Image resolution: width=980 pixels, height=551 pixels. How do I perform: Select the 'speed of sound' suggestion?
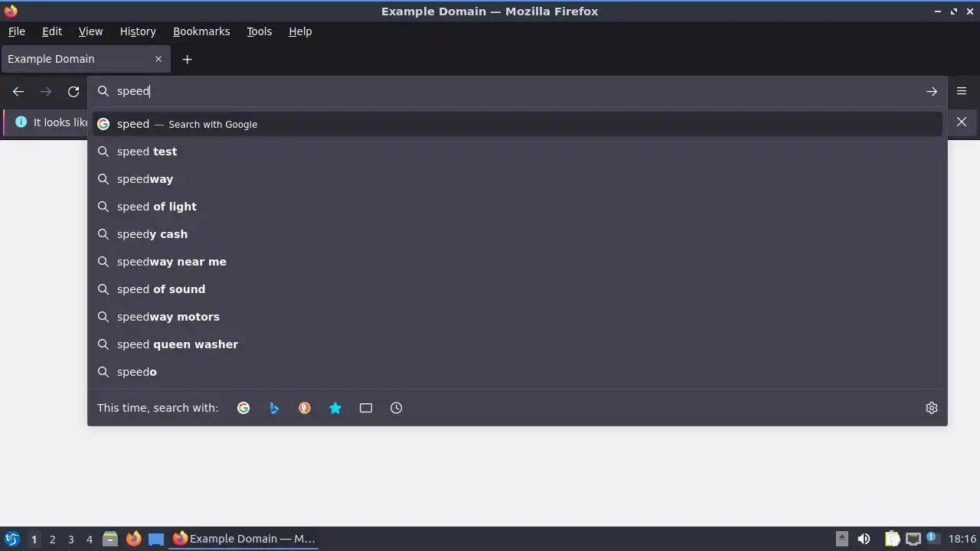pyautogui.click(x=518, y=289)
